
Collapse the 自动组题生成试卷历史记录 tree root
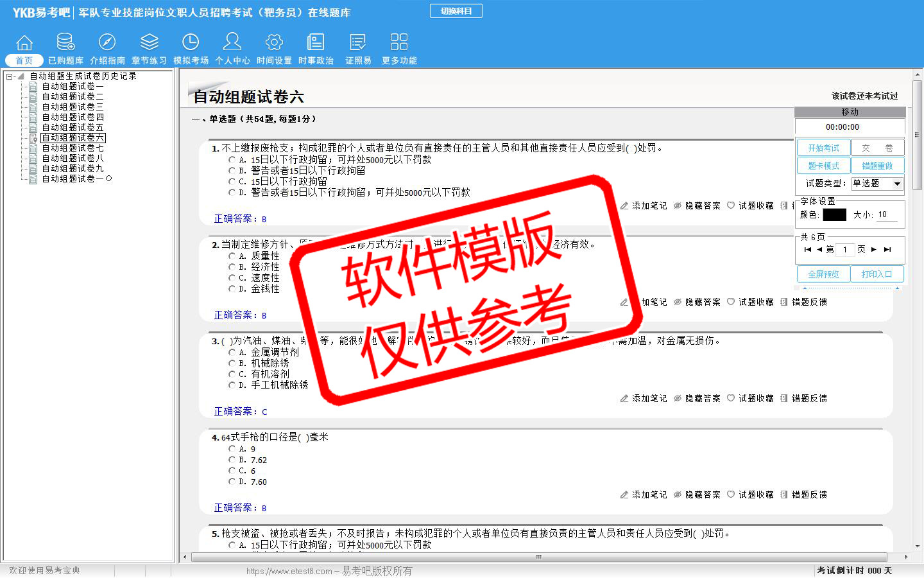(x=10, y=76)
